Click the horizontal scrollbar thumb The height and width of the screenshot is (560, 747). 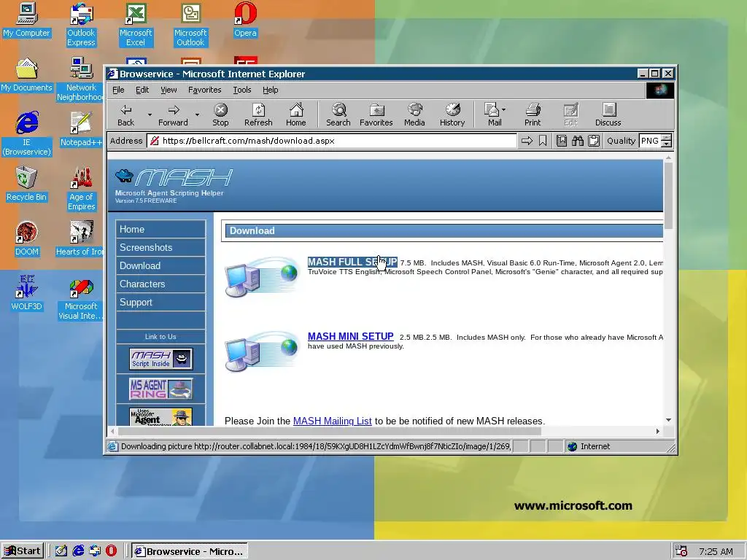click(329, 431)
